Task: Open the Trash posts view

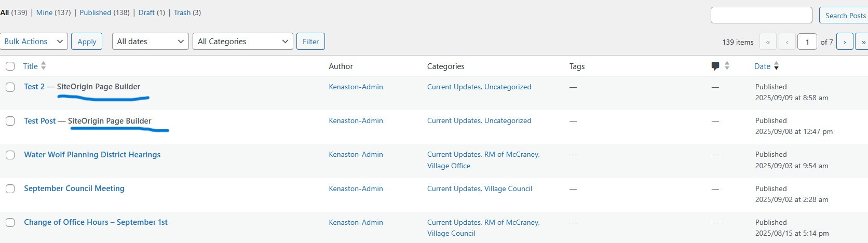Action: (182, 12)
